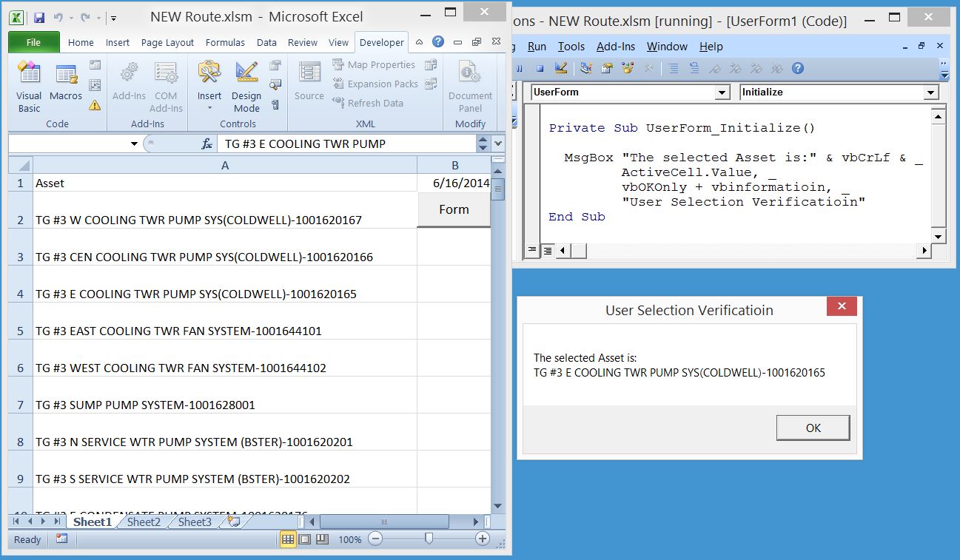960x560 pixels.
Task: Toggle Design Mode in Controls group
Action: (x=246, y=87)
